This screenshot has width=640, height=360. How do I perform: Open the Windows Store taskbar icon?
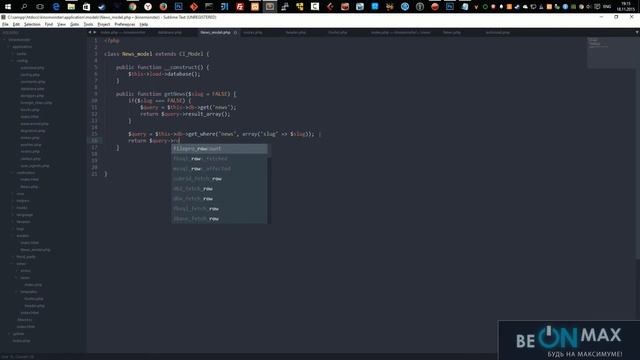click(86, 7)
